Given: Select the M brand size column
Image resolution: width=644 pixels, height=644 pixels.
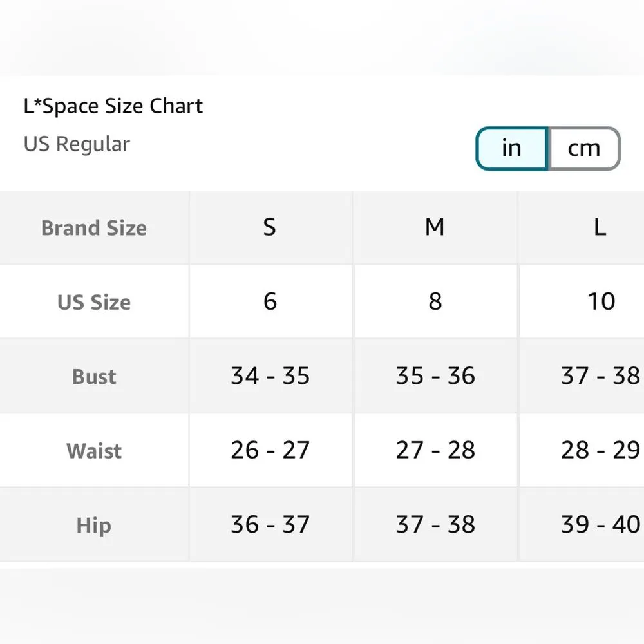Looking at the screenshot, I should (x=435, y=227).
